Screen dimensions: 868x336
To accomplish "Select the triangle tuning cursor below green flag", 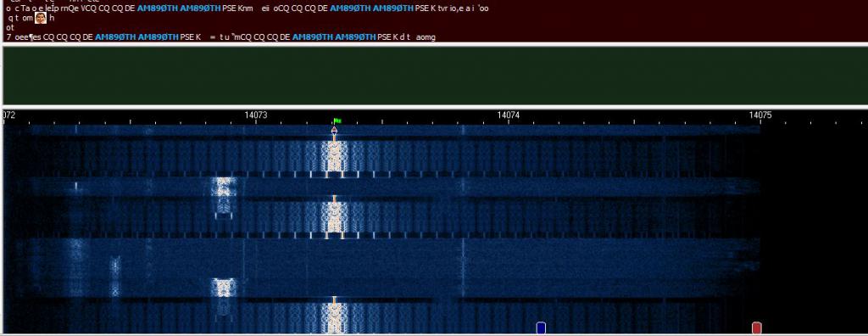I will pos(334,130).
